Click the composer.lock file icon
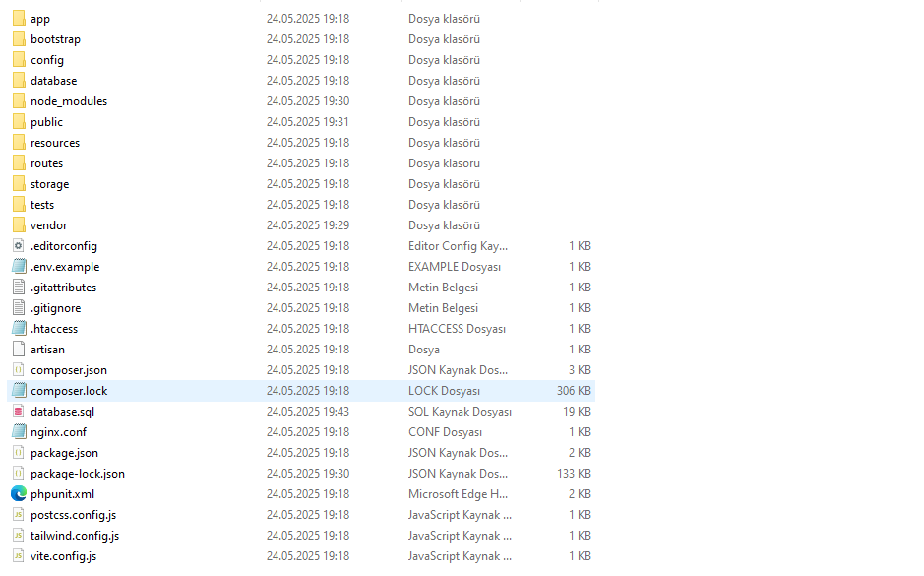This screenshot has width=924, height=576. click(x=19, y=390)
